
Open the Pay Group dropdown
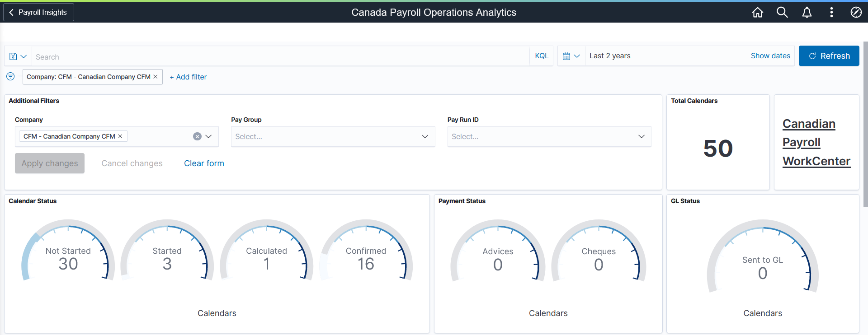[x=333, y=136]
